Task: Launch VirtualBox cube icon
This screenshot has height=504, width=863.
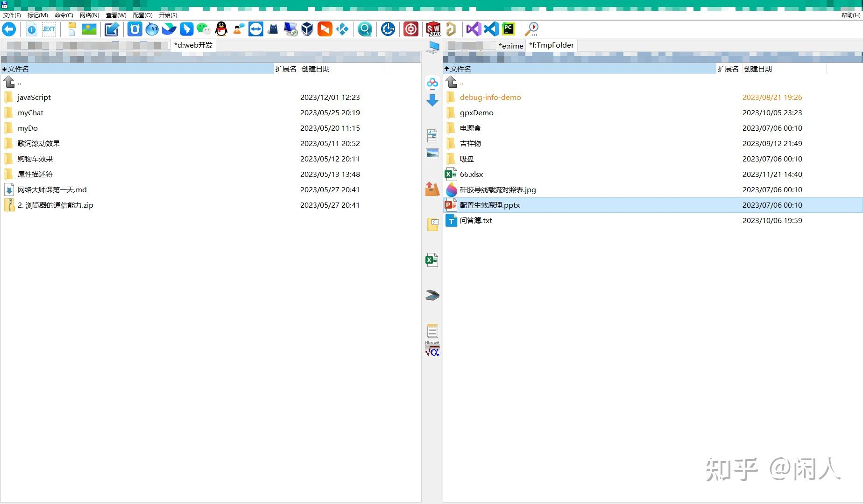Action: pyautogui.click(x=307, y=29)
